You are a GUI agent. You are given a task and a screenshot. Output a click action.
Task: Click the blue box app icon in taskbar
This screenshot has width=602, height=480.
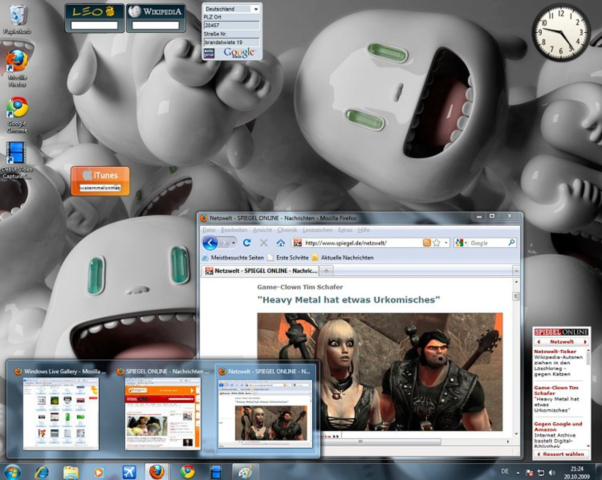[x=216, y=472]
